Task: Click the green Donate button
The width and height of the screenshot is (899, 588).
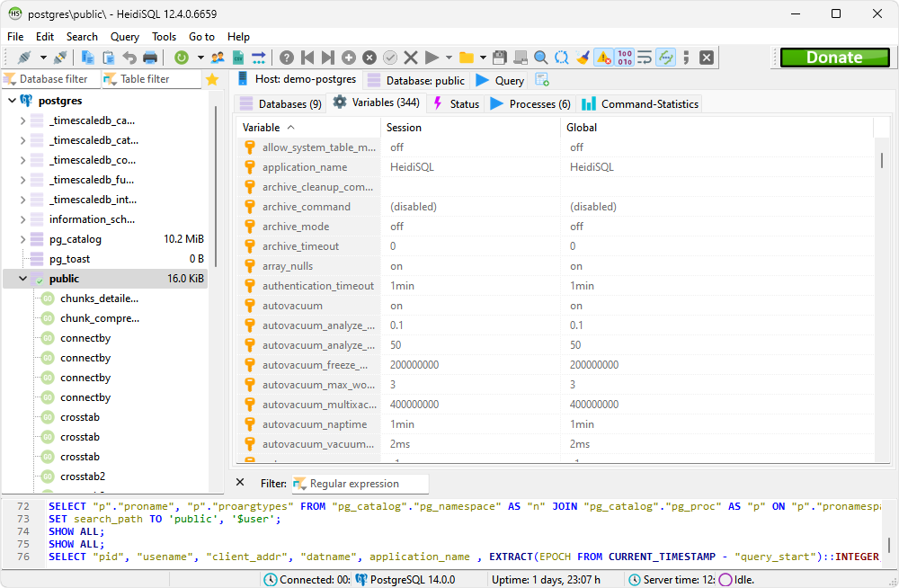Action: coord(833,58)
